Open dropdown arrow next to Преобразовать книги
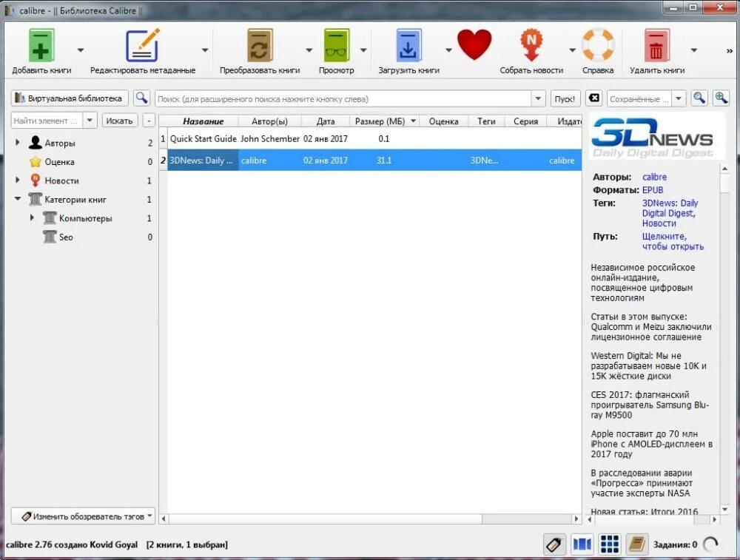740x560 pixels. point(309,50)
